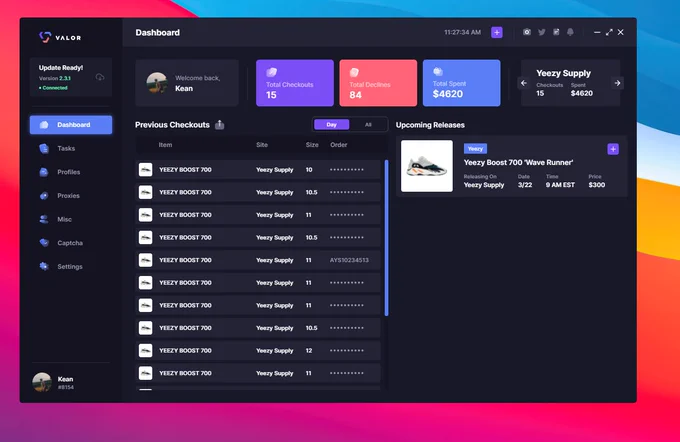The height and width of the screenshot is (442, 680).
Task: Click the Order column header
Action: (339, 145)
